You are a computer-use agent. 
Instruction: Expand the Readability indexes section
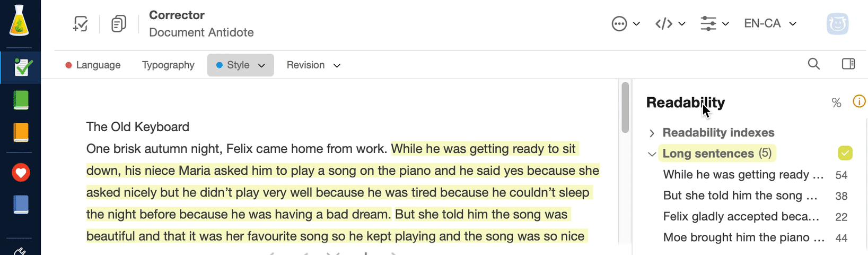652,133
